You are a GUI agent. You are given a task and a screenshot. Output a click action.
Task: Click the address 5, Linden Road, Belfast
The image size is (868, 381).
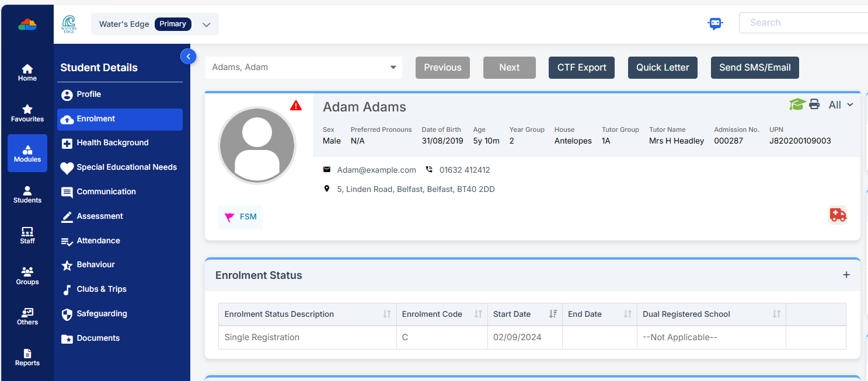coord(416,189)
